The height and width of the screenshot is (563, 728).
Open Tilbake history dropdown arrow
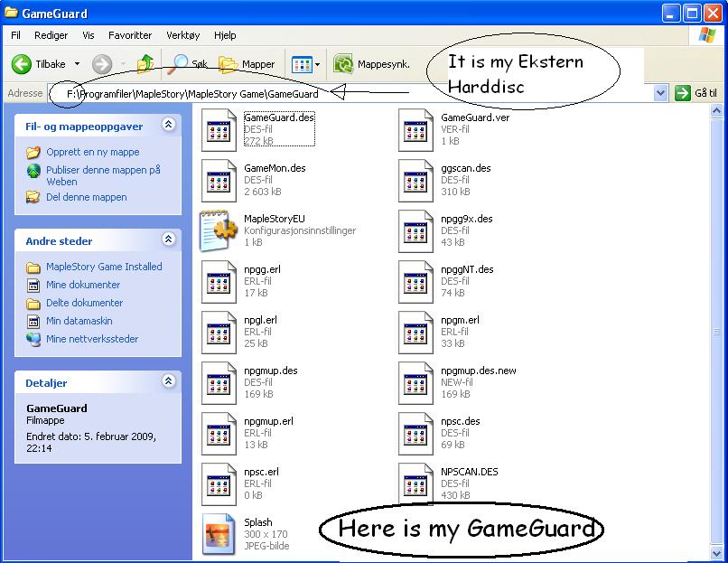pos(77,64)
